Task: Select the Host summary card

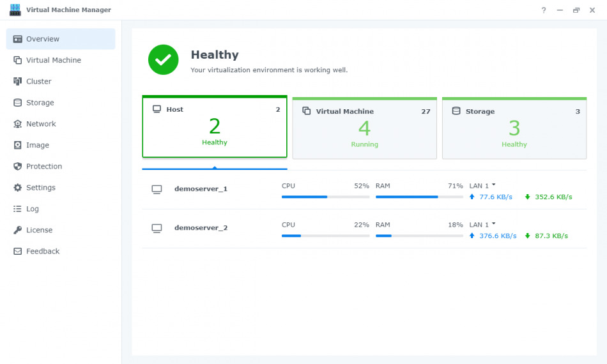Action: 215,126
